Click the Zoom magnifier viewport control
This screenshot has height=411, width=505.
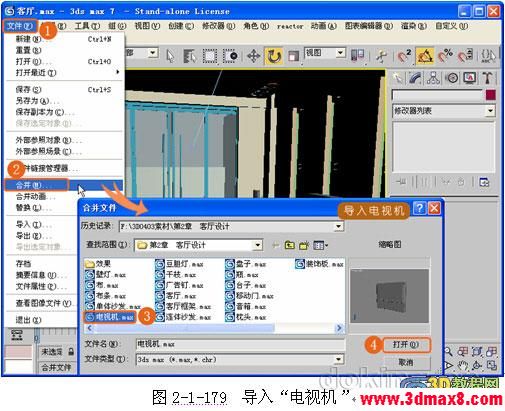click(x=448, y=351)
